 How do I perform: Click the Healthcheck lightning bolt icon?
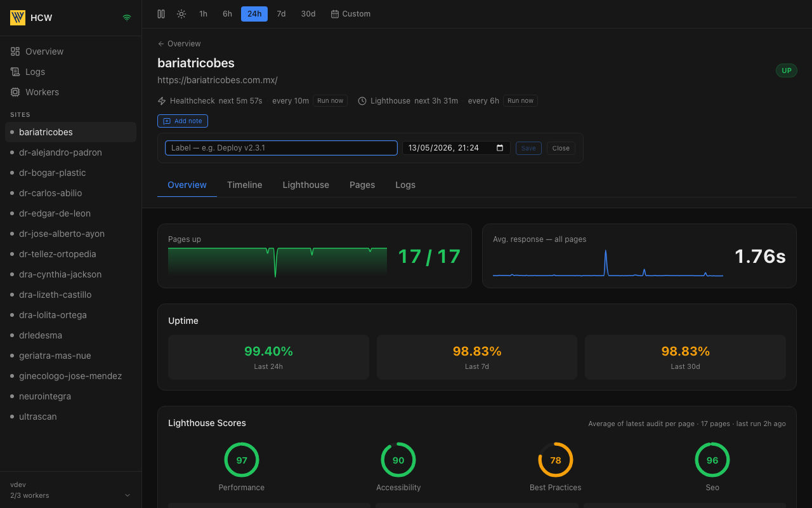pyautogui.click(x=162, y=101)
